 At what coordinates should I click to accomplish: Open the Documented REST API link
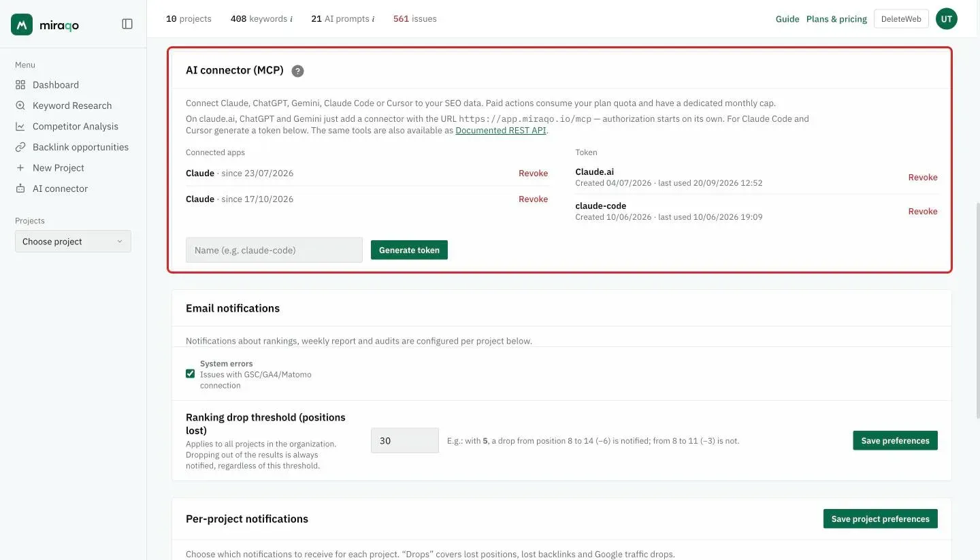click(x=501, y=131)
